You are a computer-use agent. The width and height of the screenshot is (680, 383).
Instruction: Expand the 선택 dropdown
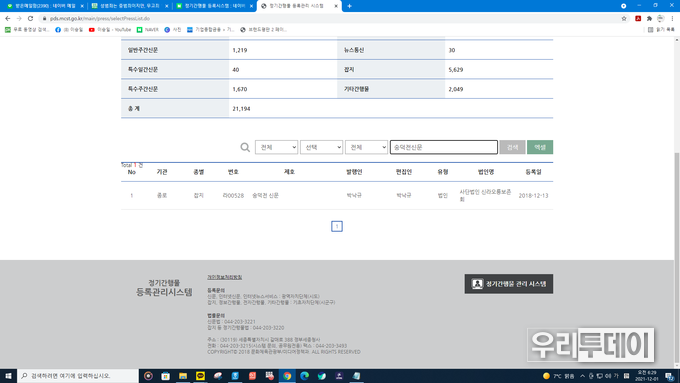coord(321,147)
